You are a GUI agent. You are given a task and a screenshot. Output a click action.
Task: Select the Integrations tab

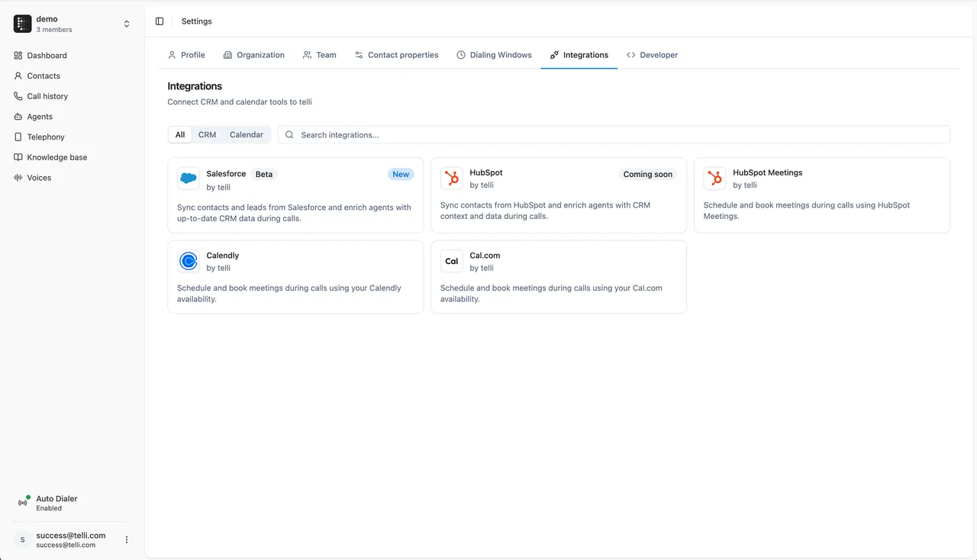[x=579, y=55]
